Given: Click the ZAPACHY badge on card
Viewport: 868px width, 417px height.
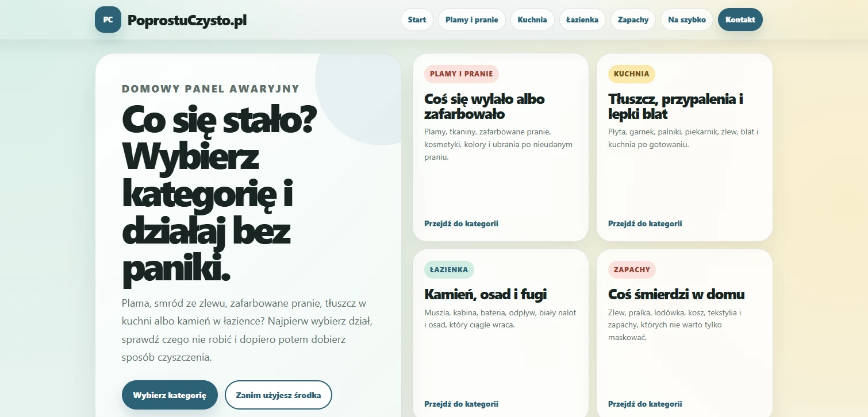Looking at the screenshot, I should click(632, 270).
